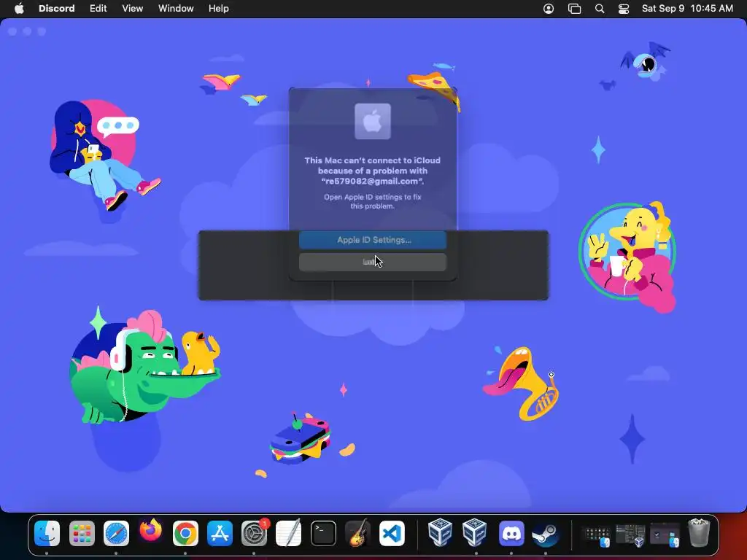Viewport: 747px width, 560px height.
Task: Open System Settings with red badge
Action: point(255,533)
